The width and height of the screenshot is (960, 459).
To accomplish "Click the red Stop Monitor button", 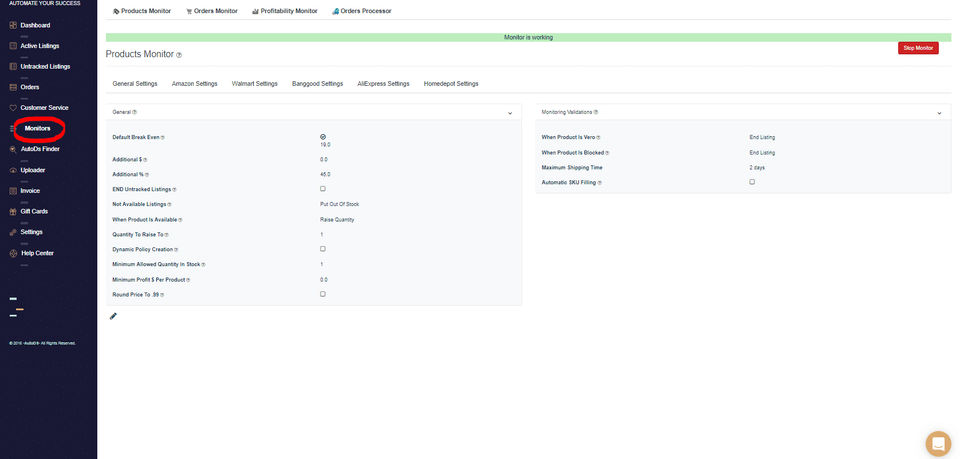I will (x=918, y=48).
